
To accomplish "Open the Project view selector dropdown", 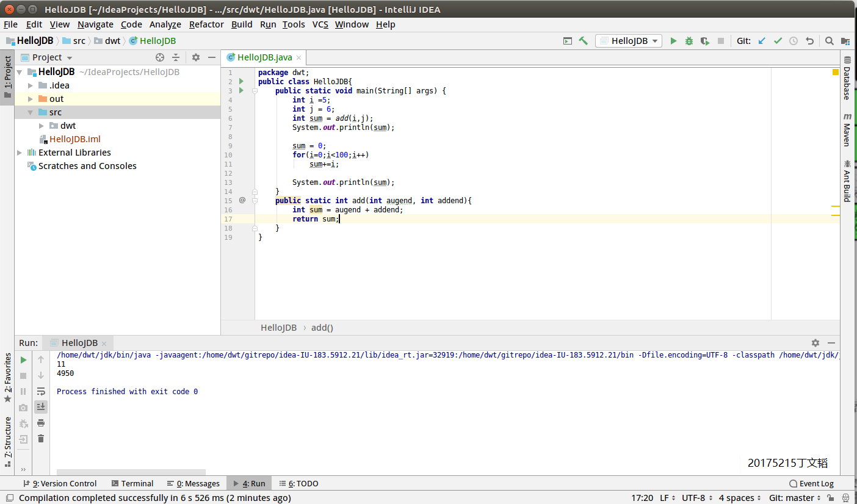I will pos(52,57).
